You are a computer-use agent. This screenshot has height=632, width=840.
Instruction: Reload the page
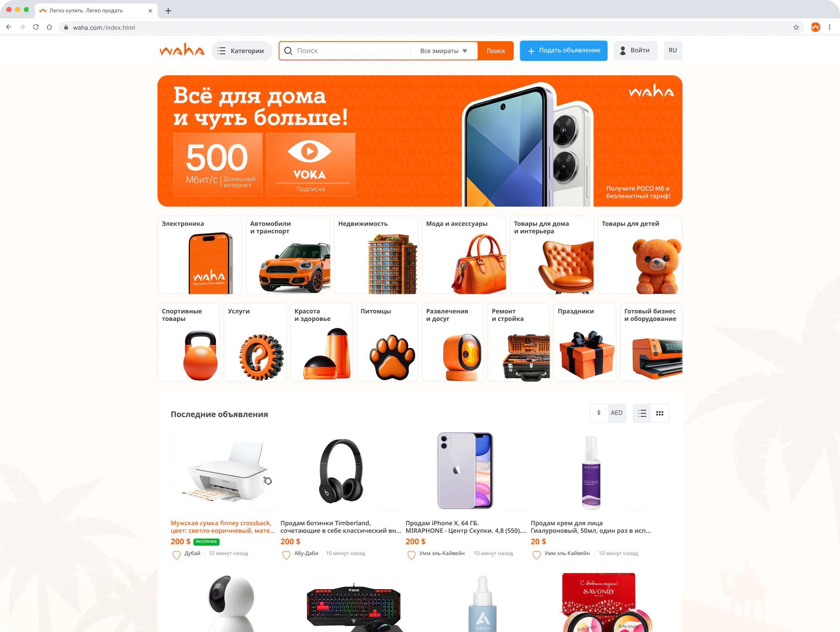tap(36, 27)
